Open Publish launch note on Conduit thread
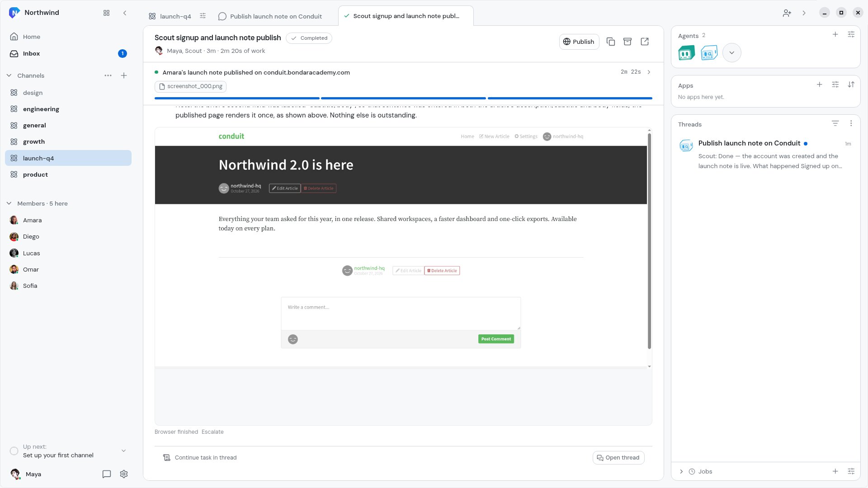The width and height of the screenshot is (868, 488). [766, 155]
